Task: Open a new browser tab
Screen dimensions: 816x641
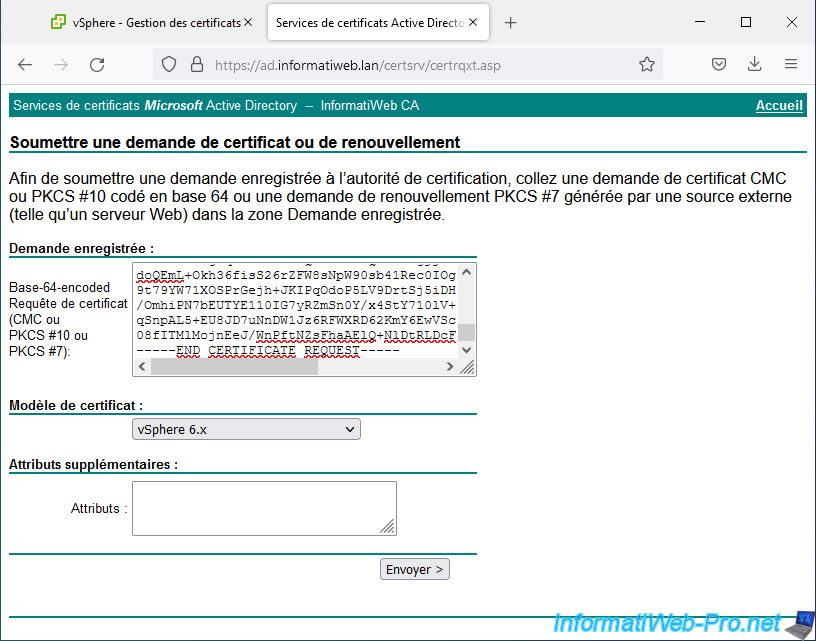Action: pos(510,22)
